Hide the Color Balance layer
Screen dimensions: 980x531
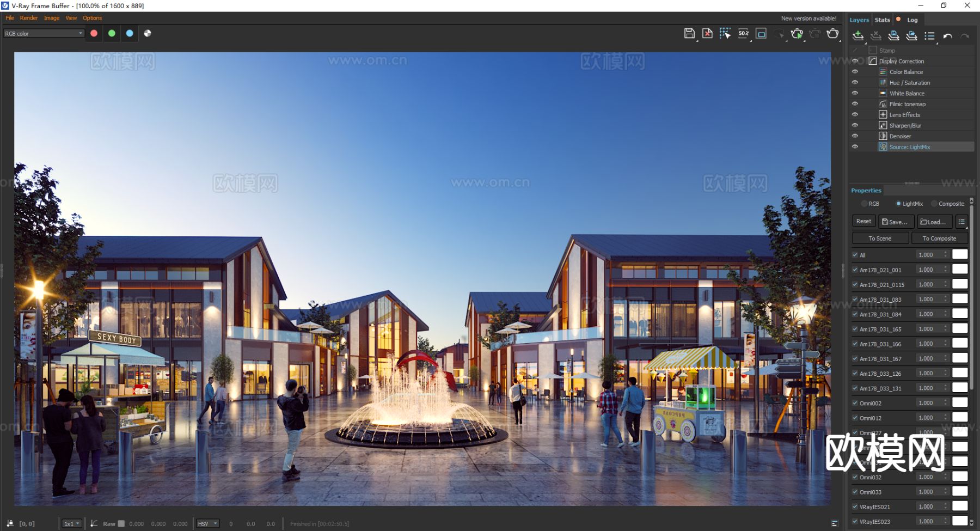[x=855, y=72]
